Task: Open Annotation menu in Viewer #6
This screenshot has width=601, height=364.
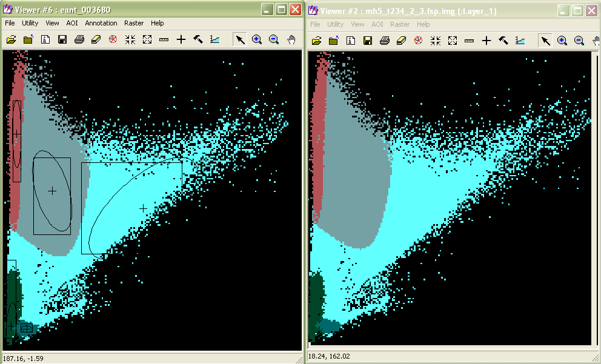Action: [x=101, y=23]
